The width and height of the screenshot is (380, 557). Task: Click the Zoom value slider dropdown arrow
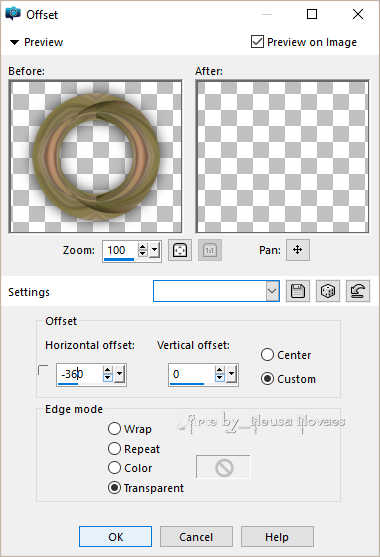tap(154, 250)
